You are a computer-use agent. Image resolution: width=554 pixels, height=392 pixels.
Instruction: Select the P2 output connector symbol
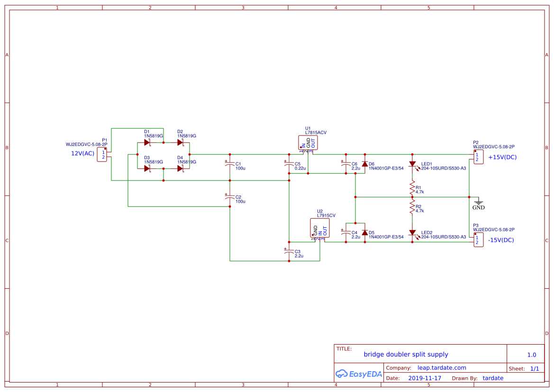point(478,157)
